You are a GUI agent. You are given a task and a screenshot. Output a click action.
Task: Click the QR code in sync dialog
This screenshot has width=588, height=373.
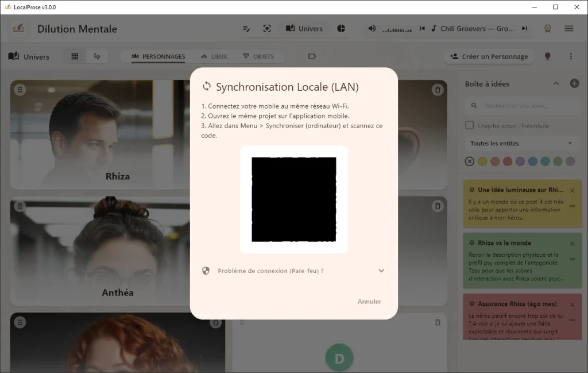[294, 199]
